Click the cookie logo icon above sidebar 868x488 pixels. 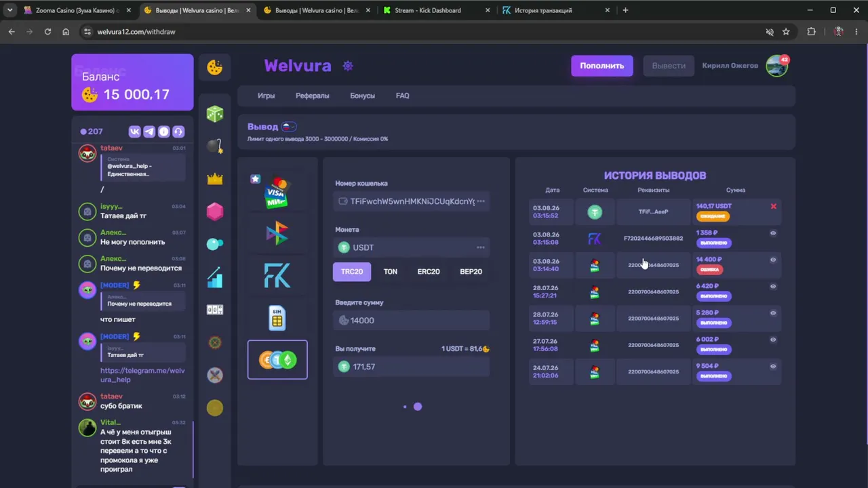[x=215, y=67]
